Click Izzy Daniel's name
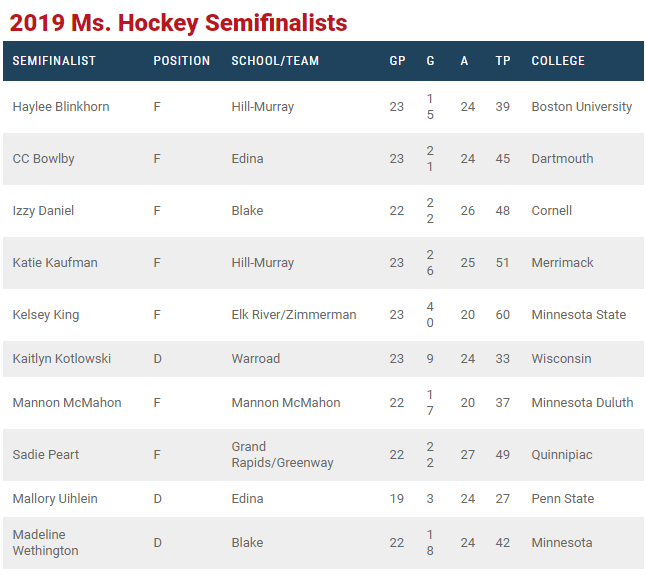646x577 pixels. [43, 211]
